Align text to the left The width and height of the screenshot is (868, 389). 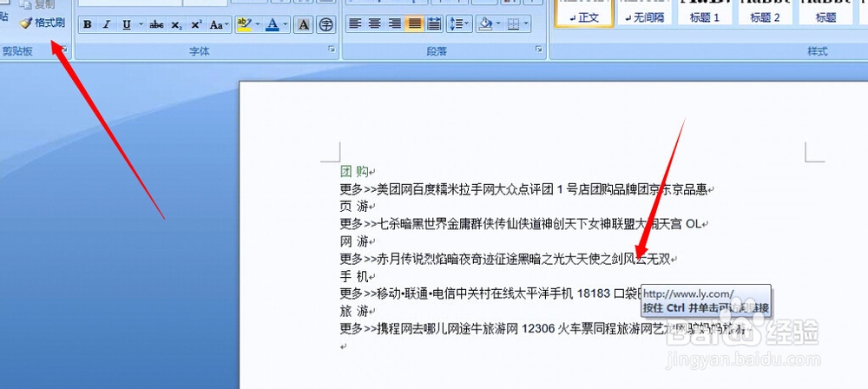355,23
